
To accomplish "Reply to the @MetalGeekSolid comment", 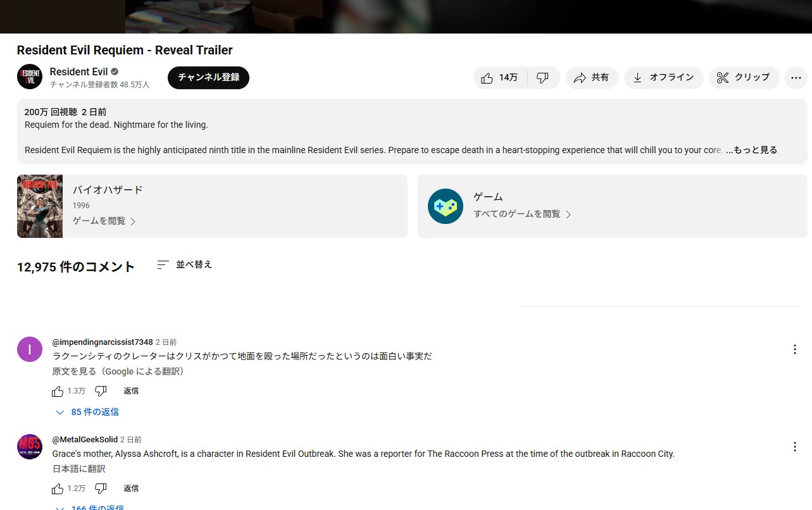I will pyautogui.click(x=131, y=488).
